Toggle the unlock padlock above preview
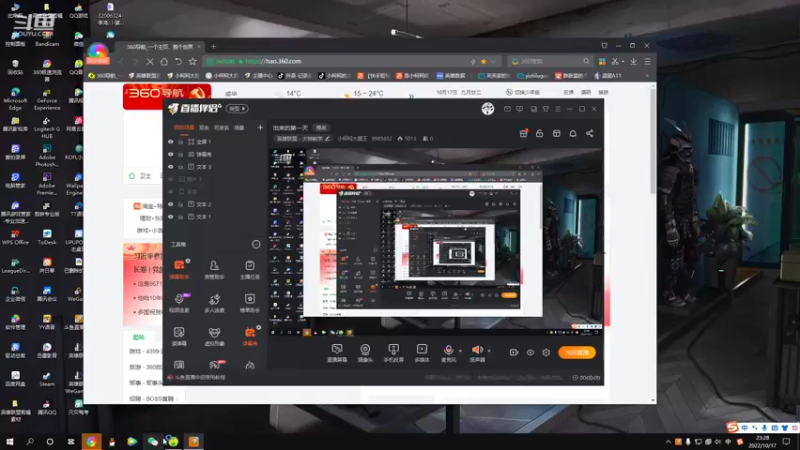Viewport: 800px width, 450px height. click(x=540, y=133)
